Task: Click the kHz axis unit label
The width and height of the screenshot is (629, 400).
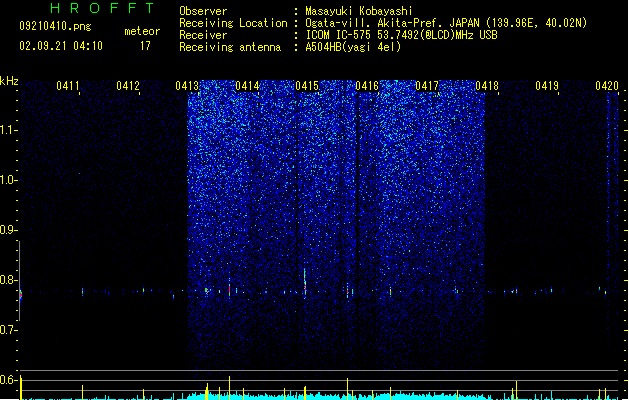Action: click(9, 81)
